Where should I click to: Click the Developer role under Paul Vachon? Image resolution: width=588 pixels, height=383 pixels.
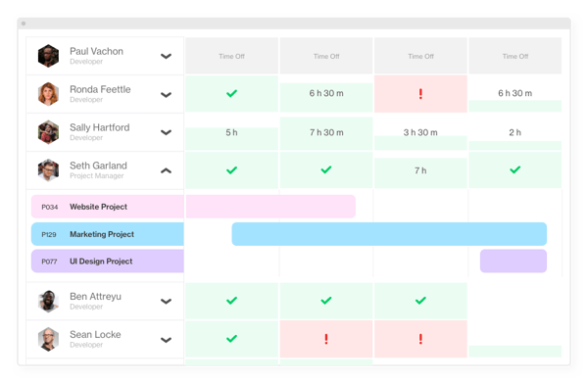pyautogui.click(x=86, y=62)
